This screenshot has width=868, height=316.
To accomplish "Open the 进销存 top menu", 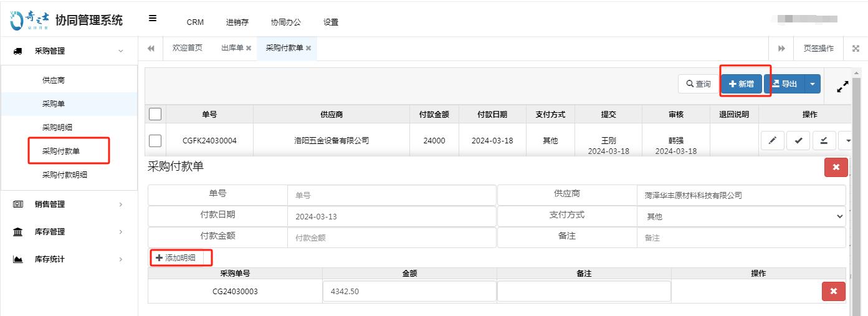I will tap(237, 22).
